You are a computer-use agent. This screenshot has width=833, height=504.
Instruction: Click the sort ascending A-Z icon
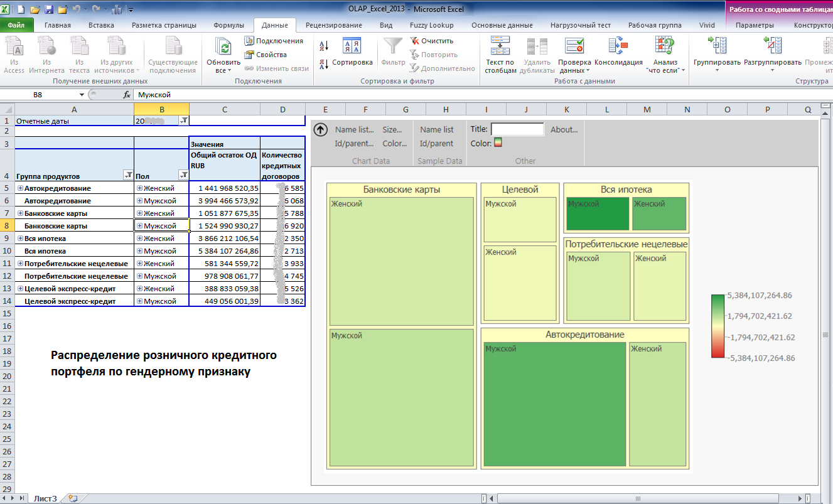pyautogui.click(x=325, y=46)
